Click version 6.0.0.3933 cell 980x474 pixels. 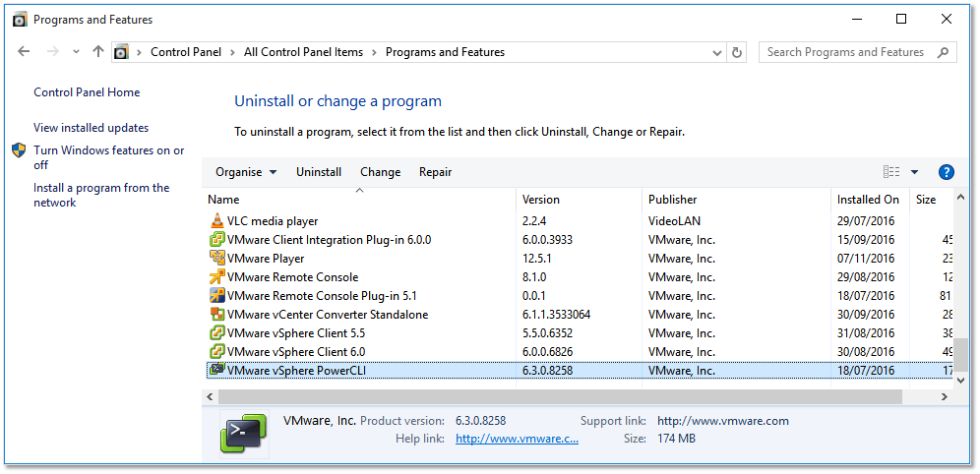click(x=547, y=240)
